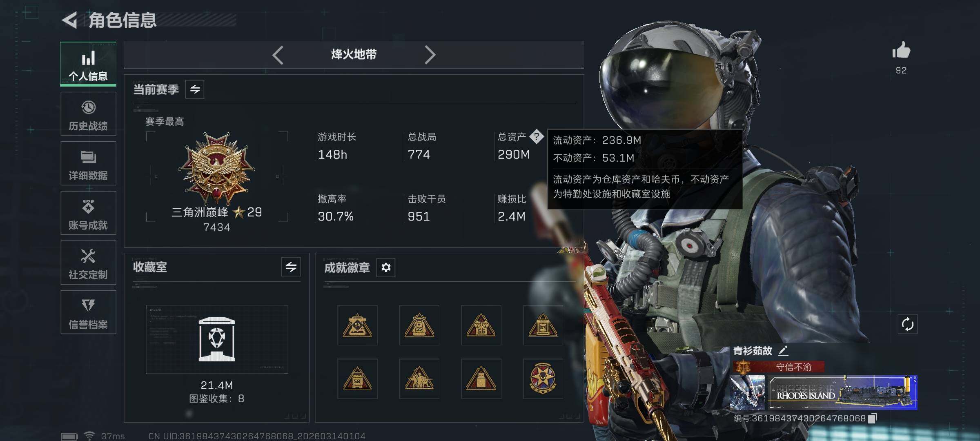Switch to previous mode with left chevron

[278, 55]
